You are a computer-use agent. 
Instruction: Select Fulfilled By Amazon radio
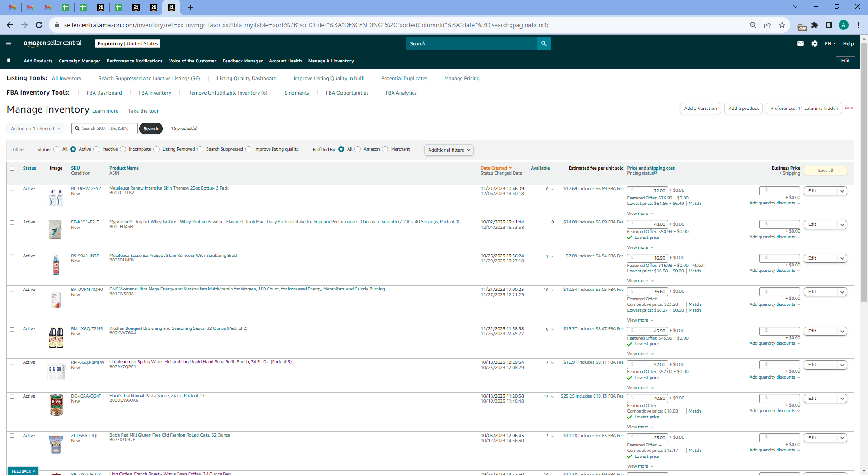(x=358, y=149)
